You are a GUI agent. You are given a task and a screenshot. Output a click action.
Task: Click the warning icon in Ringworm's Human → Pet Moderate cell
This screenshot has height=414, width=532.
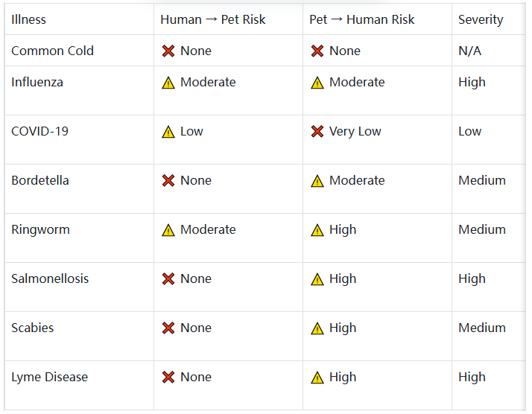coord(168,230)
